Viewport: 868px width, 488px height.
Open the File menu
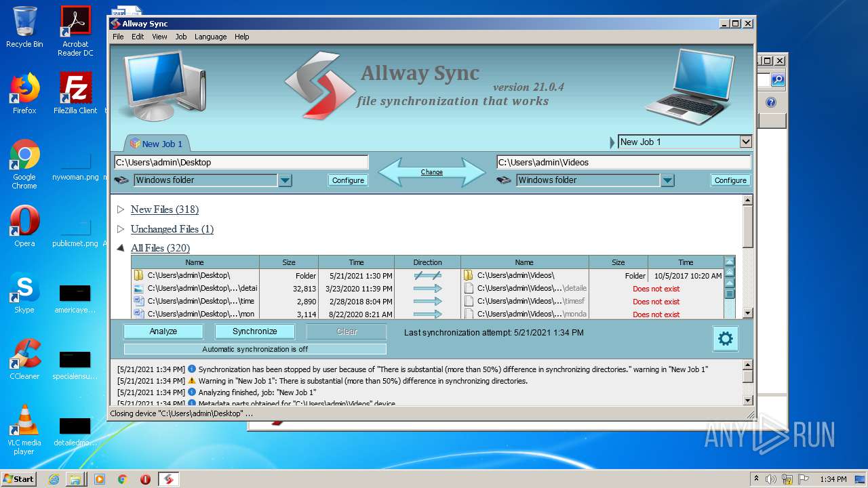pyautogui.click(x=118, y=37)
